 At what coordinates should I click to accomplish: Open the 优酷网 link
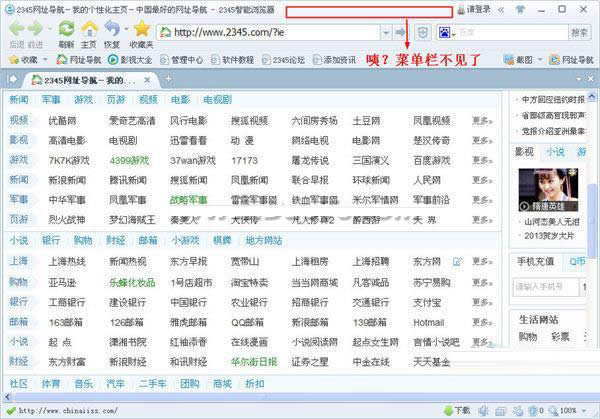tap(61, 120)
